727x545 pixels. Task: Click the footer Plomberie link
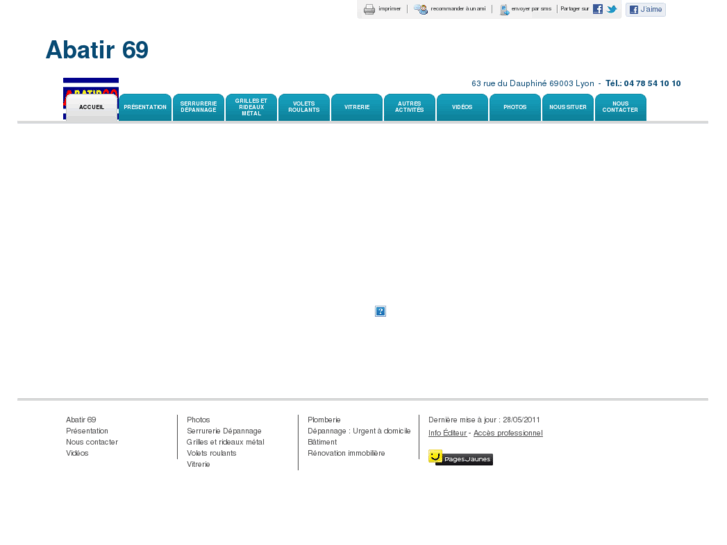click(324, 420)
